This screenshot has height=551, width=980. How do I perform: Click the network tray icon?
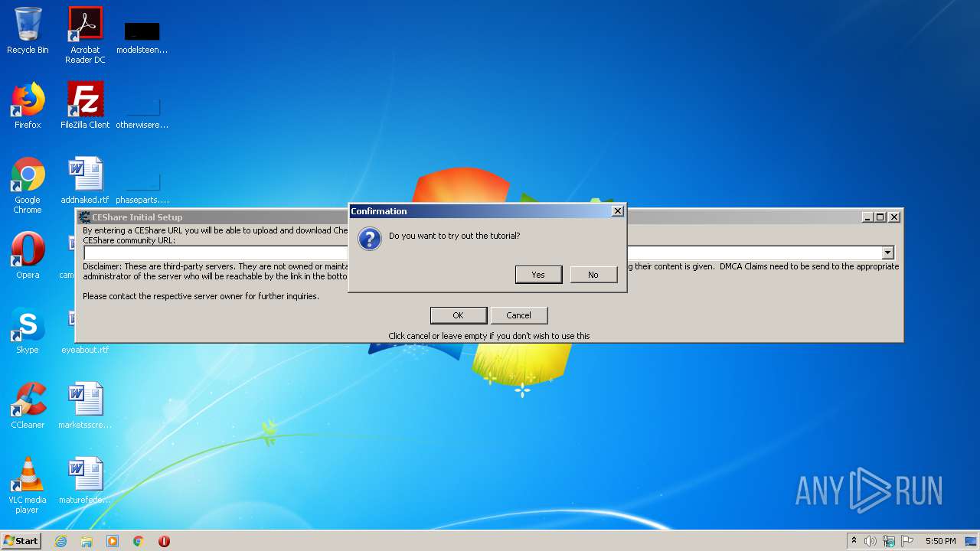coord(889,541)
